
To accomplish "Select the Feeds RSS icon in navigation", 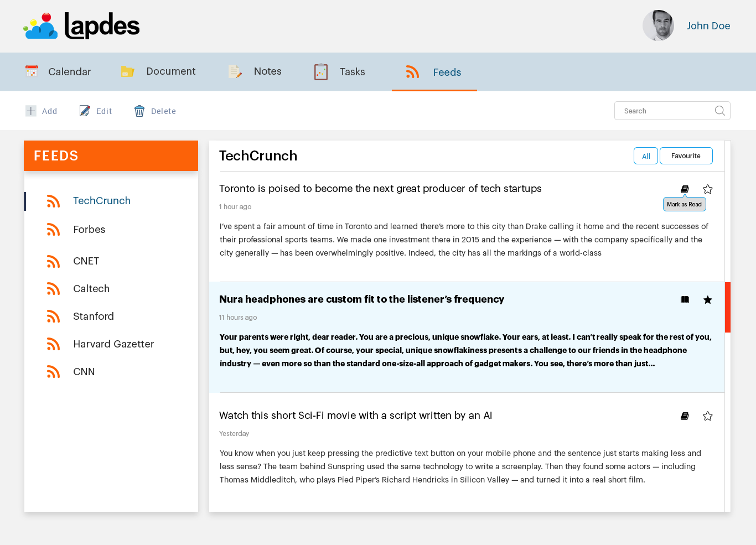I will pos(412,71).
